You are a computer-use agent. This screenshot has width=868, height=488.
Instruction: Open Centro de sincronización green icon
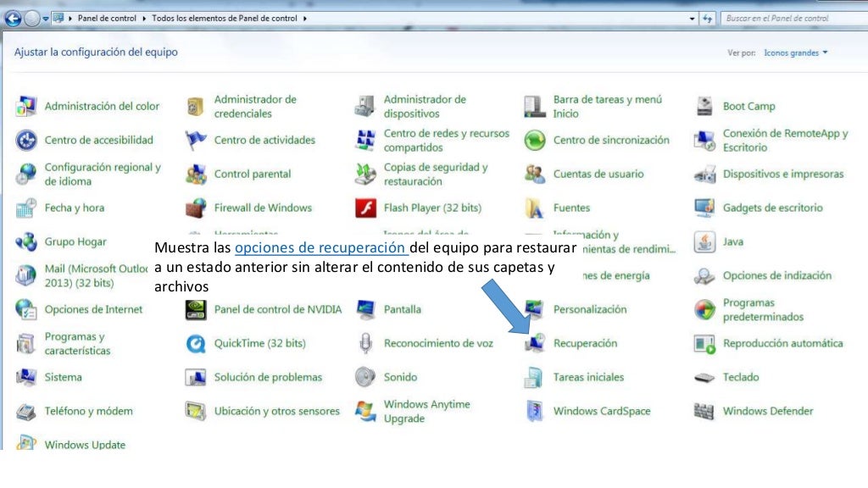click(x=535, y=141)
